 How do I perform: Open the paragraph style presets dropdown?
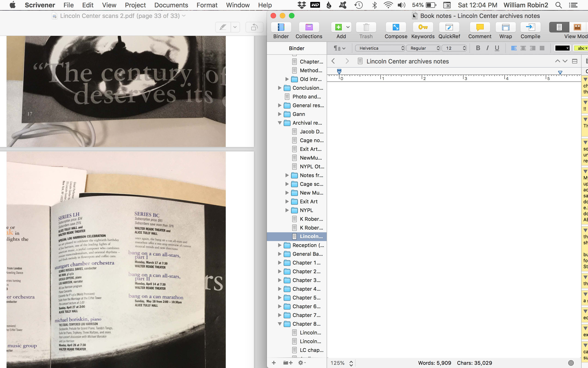point(339,48)
